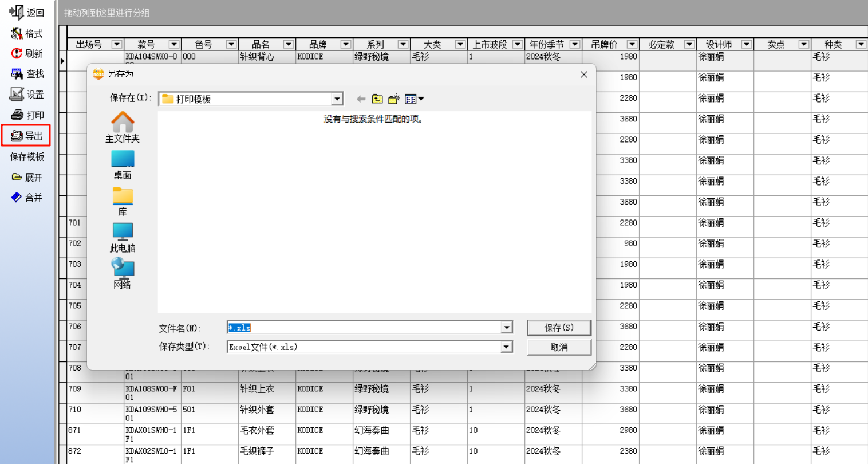
Task: Open filter dropdown on 色号 column
Action: click(231, 44)
